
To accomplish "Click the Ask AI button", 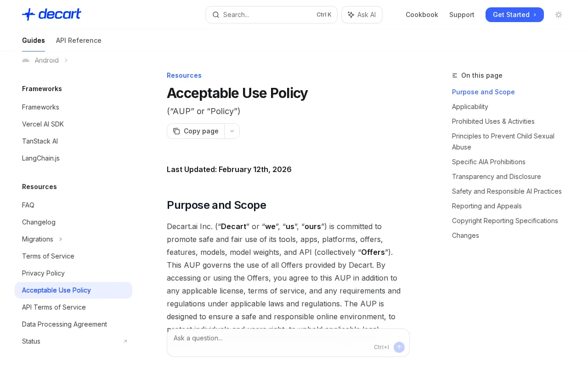I will pos(362,15).
